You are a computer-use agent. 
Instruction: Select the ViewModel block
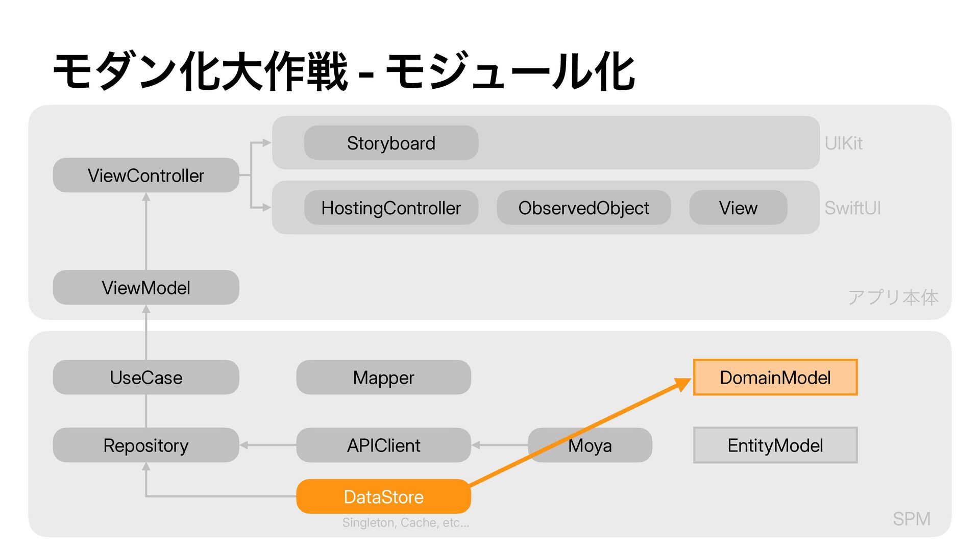(x=146, y=287)
